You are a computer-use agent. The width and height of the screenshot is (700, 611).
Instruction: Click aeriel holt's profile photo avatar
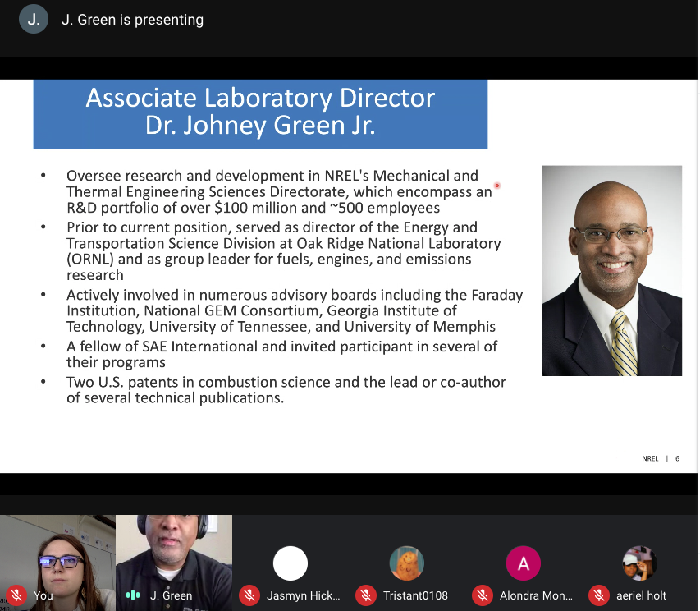(x=640, y=563)
